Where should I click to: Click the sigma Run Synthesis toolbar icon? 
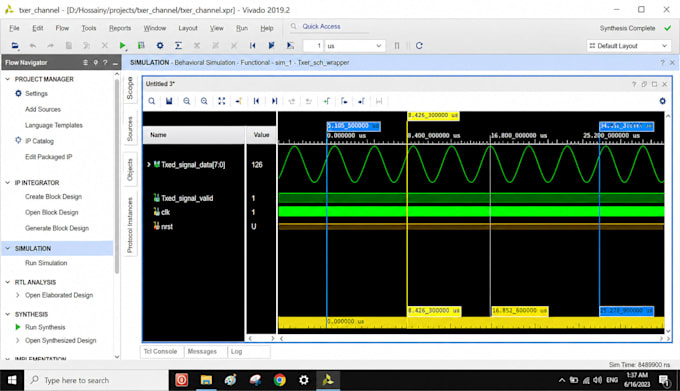coord(178,46)
